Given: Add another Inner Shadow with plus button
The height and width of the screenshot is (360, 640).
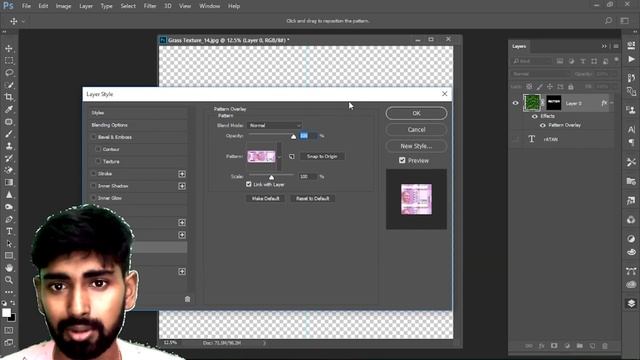Looking at the screenshot, I should (x=182, y=186).
